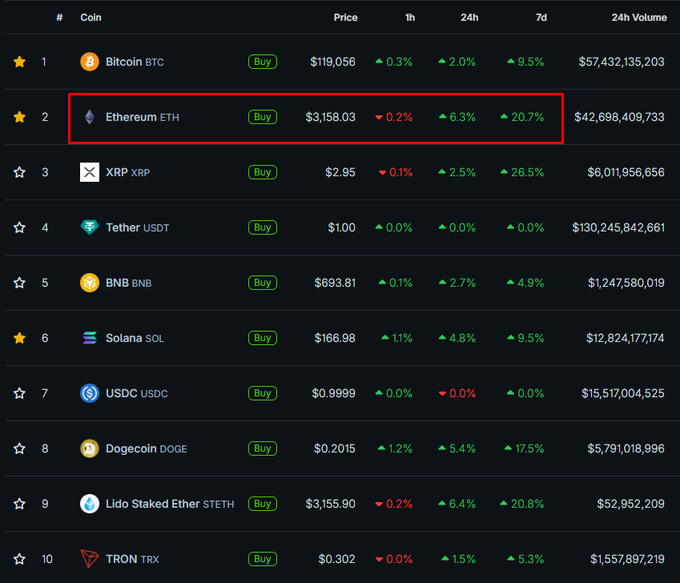Click the Buy button for Bitcoin
This screenshot has width=680, height=583.
coord(262,62)
